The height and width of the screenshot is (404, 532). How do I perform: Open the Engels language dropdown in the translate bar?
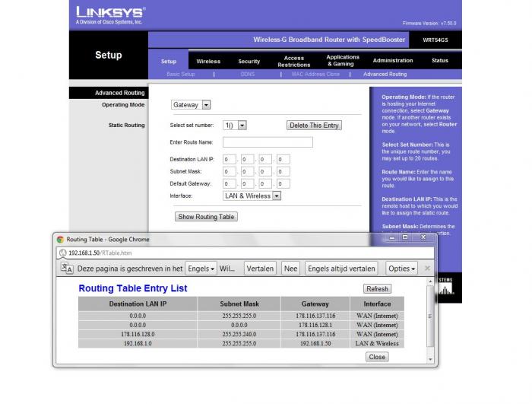click(x=201, y=269)
